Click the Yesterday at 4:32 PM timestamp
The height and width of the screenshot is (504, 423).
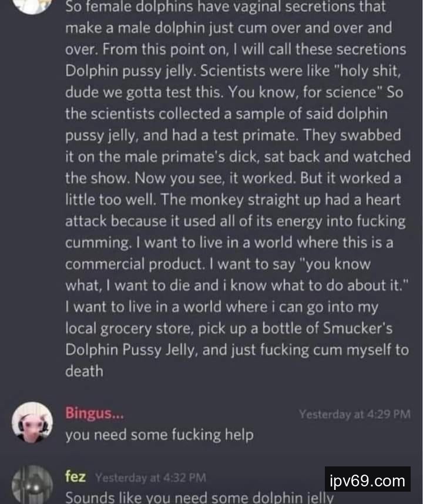[x=150, y=478]
